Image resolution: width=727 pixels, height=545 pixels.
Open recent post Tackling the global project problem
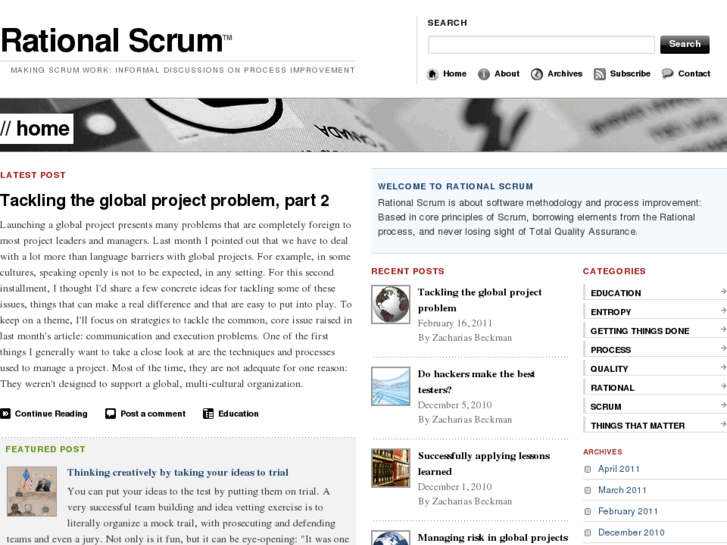[479, 300]
